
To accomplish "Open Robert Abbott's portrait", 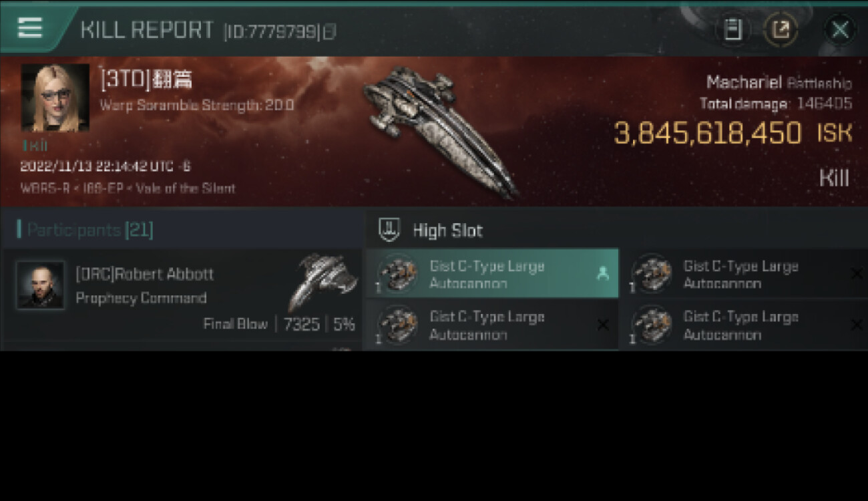I will [x=41, y=285].
